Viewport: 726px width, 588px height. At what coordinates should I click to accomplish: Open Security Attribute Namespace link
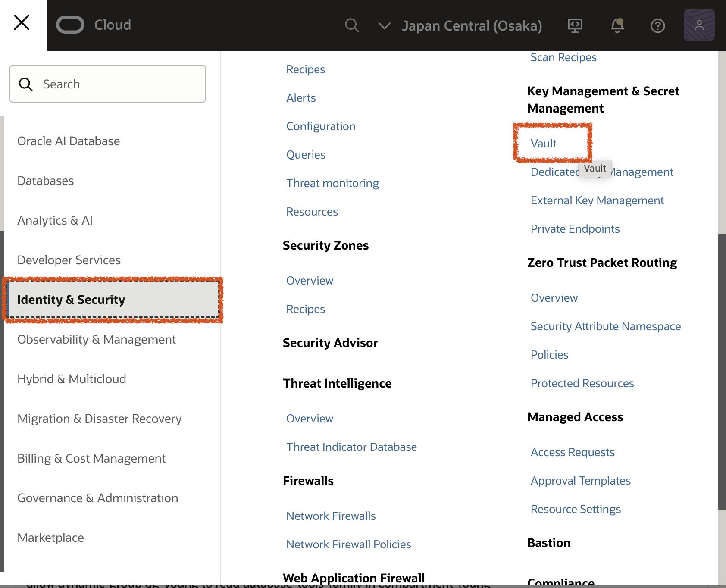pyautogui.click(x=605, y=326)
